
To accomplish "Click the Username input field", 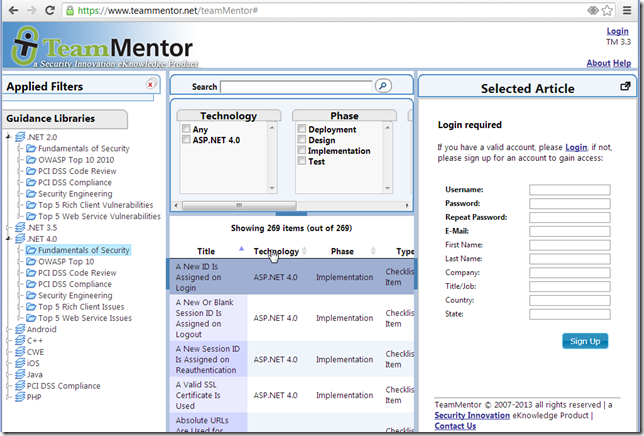I will tap(570, 190).
